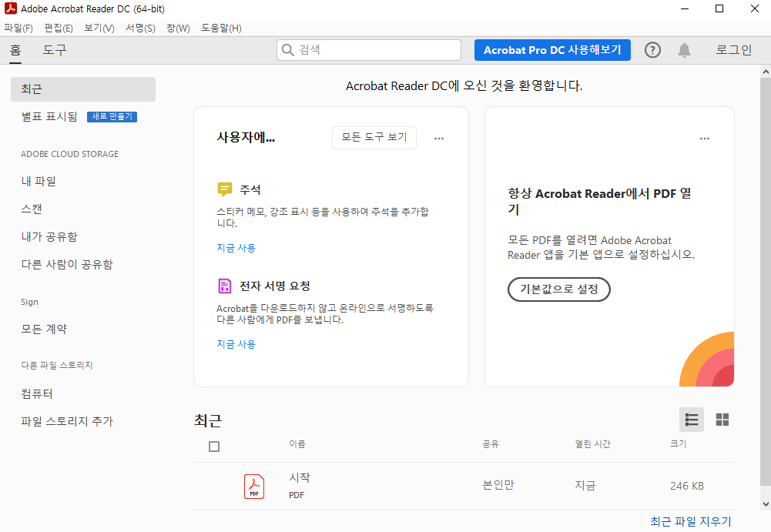771x532 pixels.
Task: Switch to the 도구 tab
Action: click(53, 49)
